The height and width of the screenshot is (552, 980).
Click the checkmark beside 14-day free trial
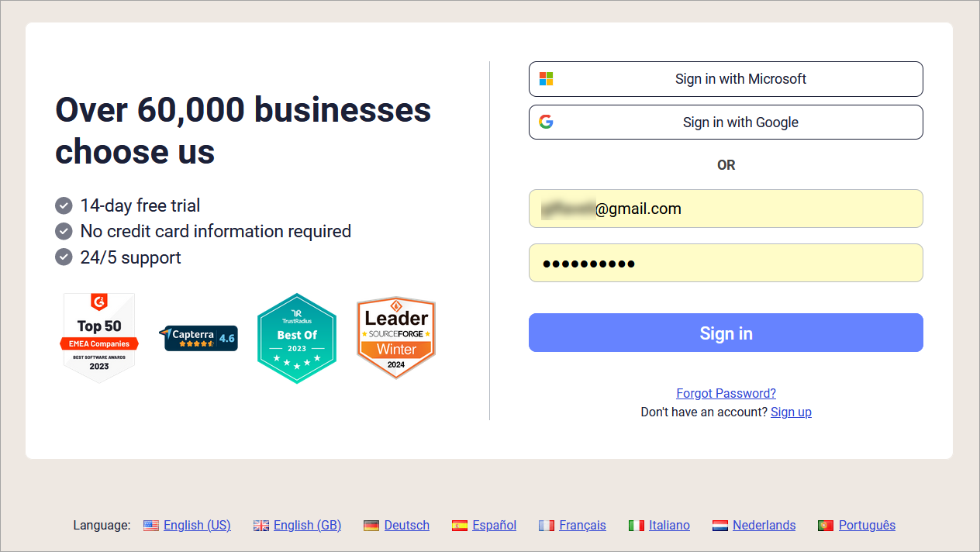tap(63, 205)
